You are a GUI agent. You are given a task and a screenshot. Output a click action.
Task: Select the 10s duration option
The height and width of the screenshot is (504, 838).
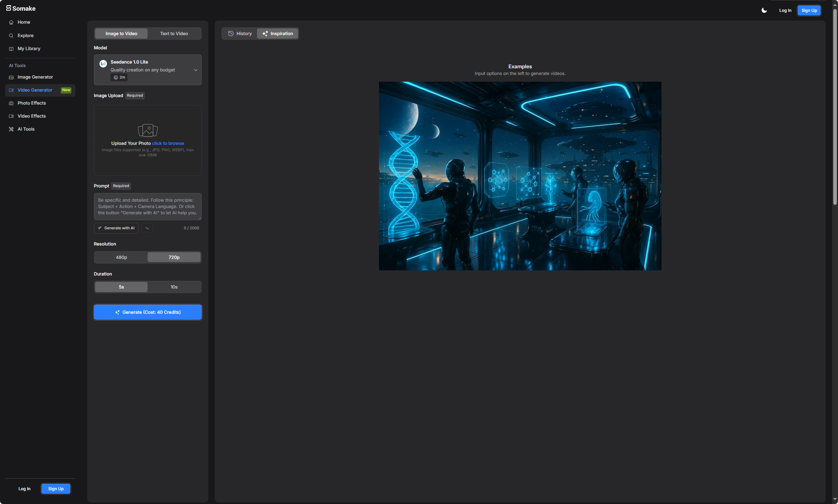(x=174, y=287)
